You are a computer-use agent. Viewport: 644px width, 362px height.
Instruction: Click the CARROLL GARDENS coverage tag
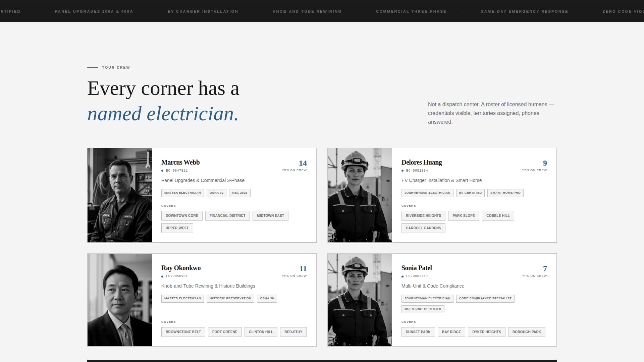423,228
